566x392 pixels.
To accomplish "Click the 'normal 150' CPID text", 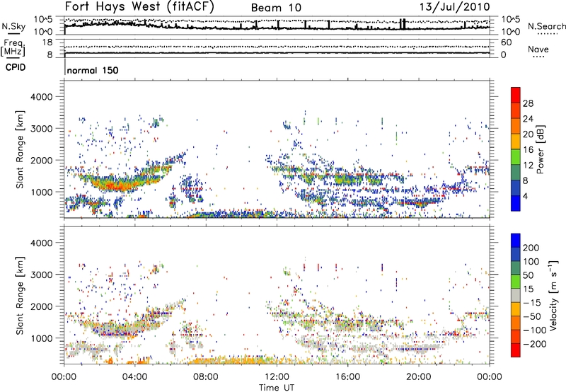I will 93,70.
